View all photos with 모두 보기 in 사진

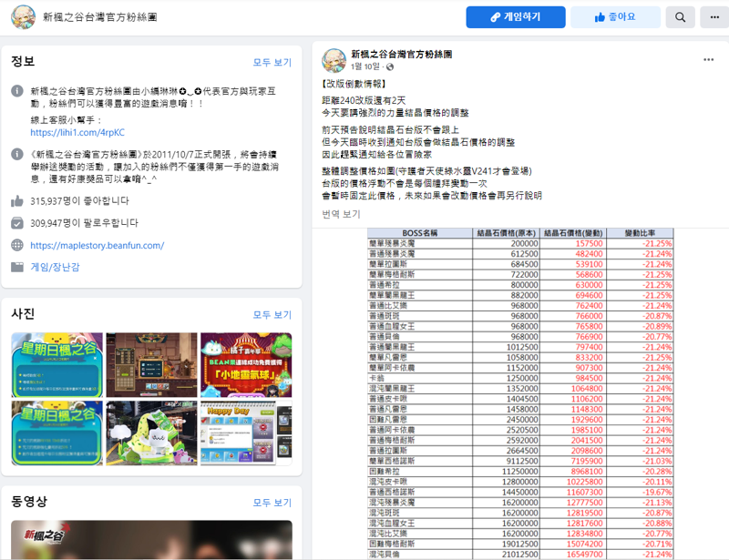(x=272, y=315)
